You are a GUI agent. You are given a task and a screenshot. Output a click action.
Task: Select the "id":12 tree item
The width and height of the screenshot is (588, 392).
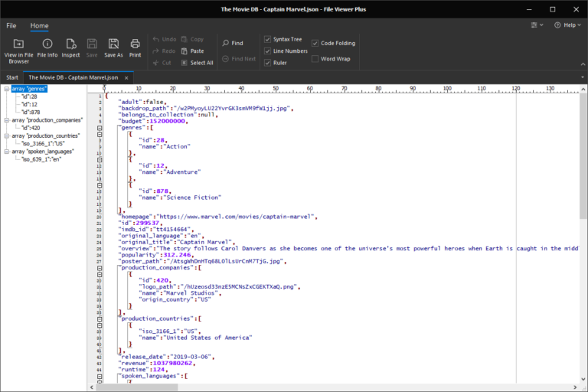29,105
